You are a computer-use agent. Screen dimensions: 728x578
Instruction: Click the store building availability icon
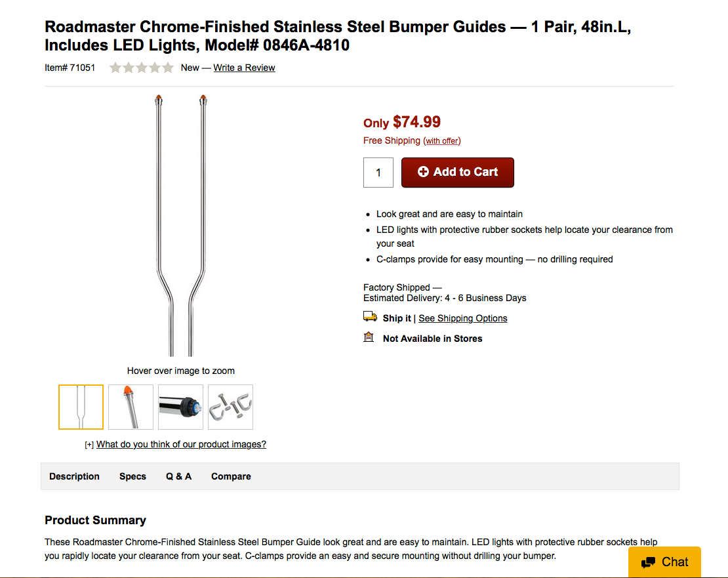(x=369, y=337)
